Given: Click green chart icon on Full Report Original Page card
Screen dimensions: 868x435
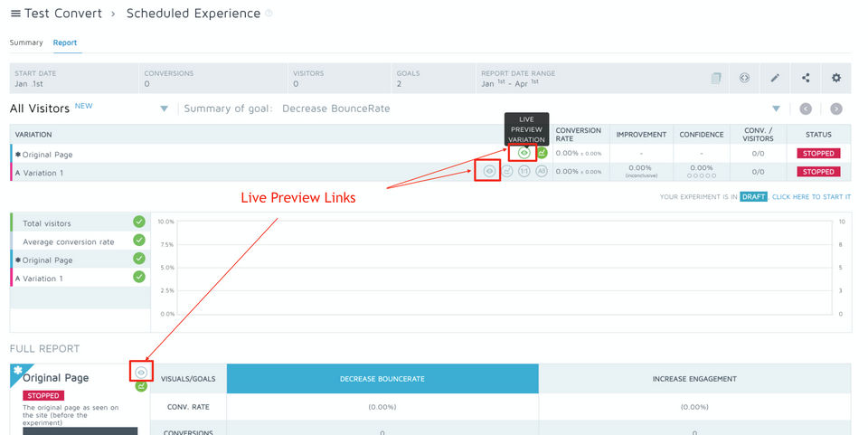Looking at the screenshot, I should pyautogui.click(x=141, y=386).
